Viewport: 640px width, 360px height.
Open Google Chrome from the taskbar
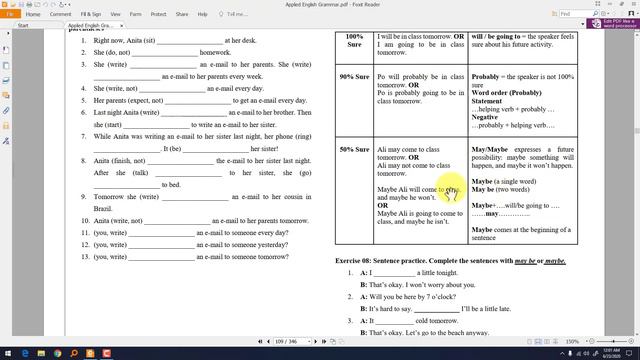click(58, 353)
